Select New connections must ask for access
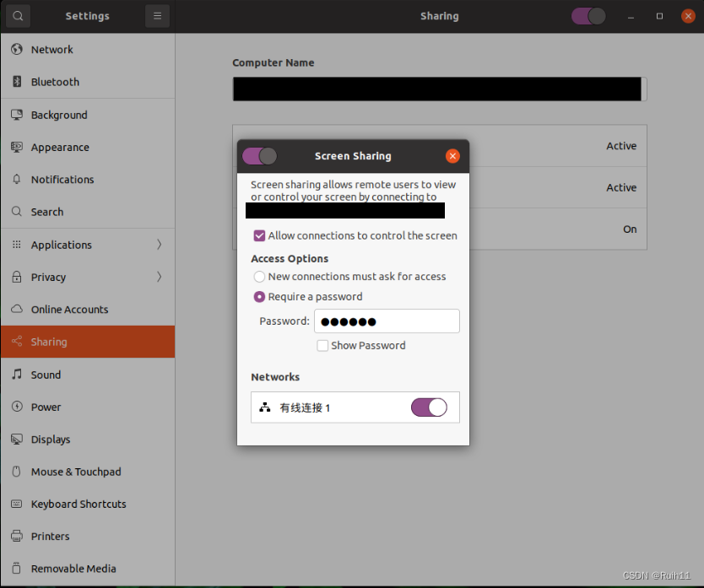Viewport: 704px width, 588px height. [x=259, y=276]
